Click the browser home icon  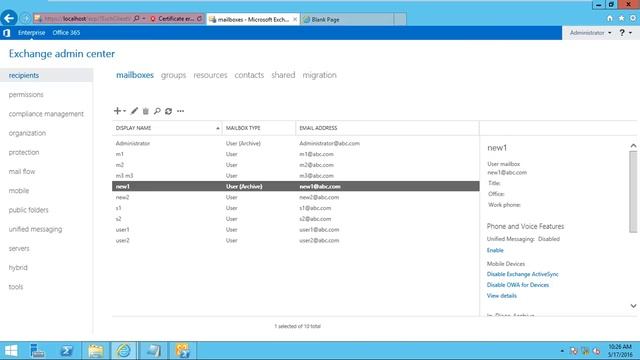(610, 18)
